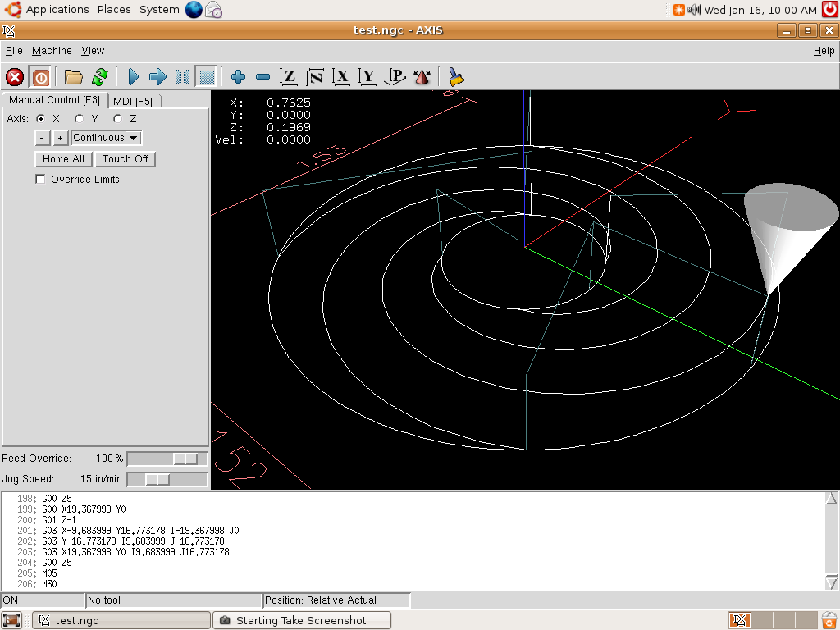Viewport: 840px width, 630px height.
Task: Open a G-code file via folder icon
Action: [x=74, y=77]
